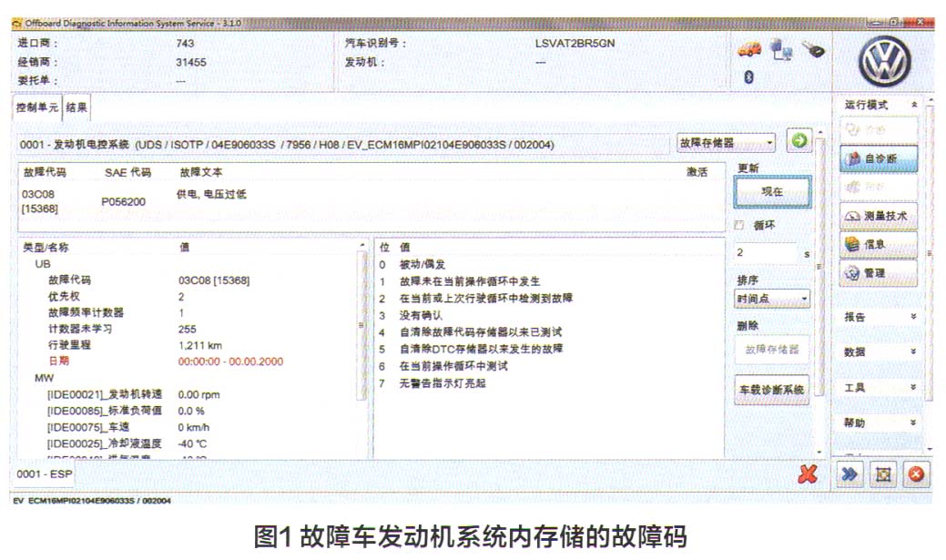
Task: Switch to 结果 tab
Action: coord(76,107)
